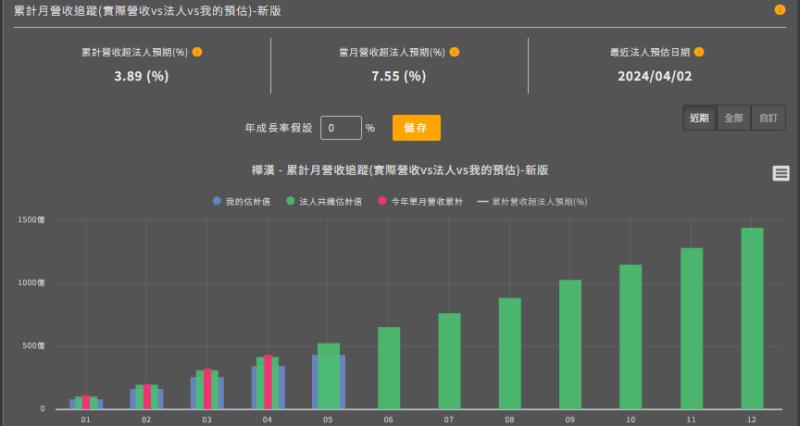Click the green bar for month 05
This screenshot has height=426, width=800.
(328, 375)
